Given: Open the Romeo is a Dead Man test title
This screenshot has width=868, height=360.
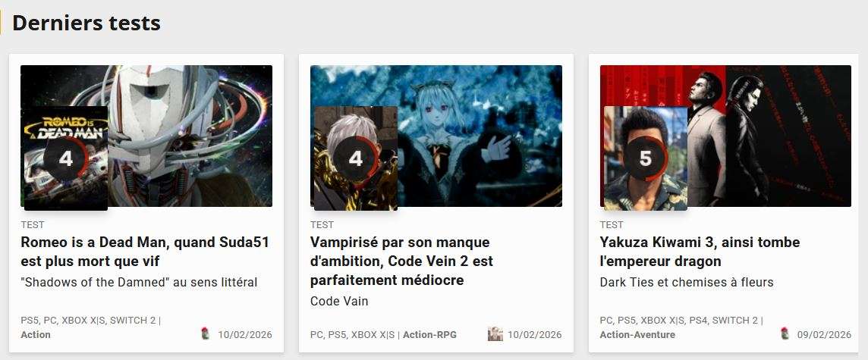Looking at the screenshot, I should tap(145, 252).
